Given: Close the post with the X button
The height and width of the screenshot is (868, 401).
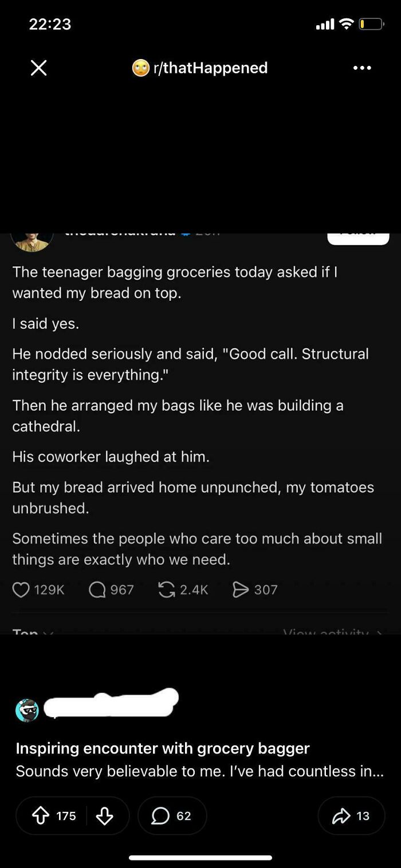Looking at the screenshot, I should click(x=38, y=68).
